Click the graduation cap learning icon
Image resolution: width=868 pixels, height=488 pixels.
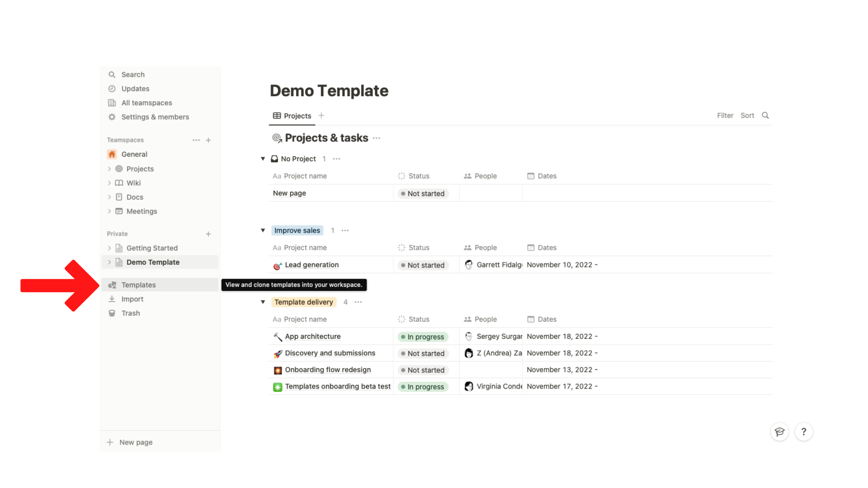(x=779, y=432)
